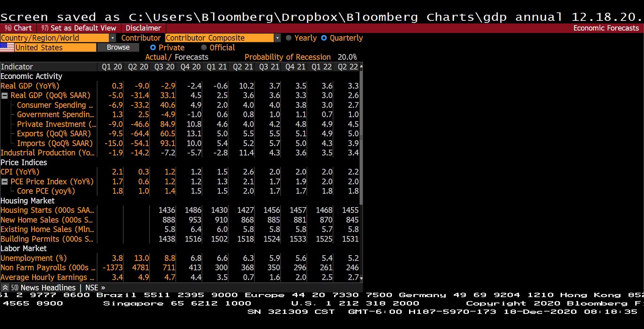Screen dimensions: 644x329
Task: Open Contributor Composite dropdown arrow
Action: pos(277,38)
